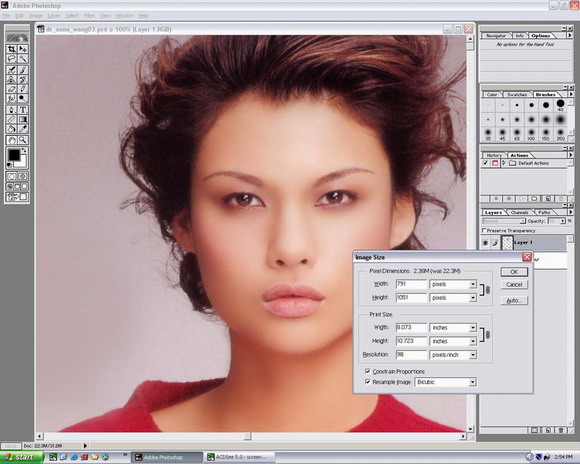Switch to Standard Screen mode
Viewport: 580px width, 464px height.
point(10,186)
